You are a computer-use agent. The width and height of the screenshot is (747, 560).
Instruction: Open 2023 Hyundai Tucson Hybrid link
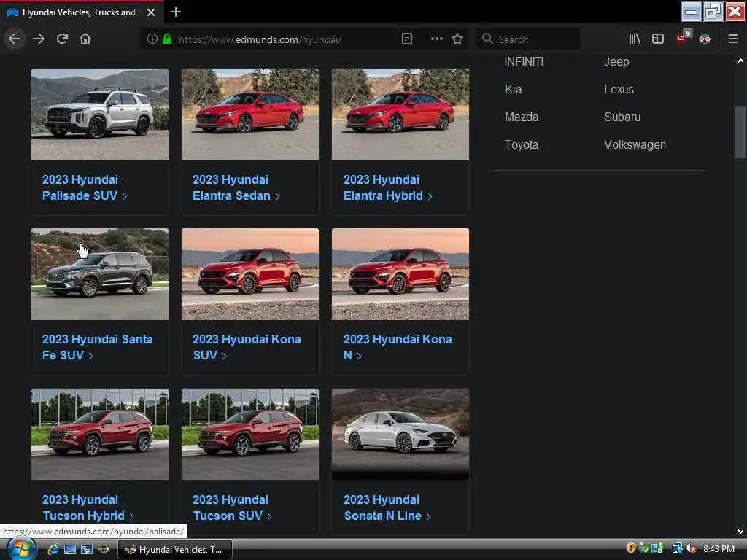pos(88,507)
